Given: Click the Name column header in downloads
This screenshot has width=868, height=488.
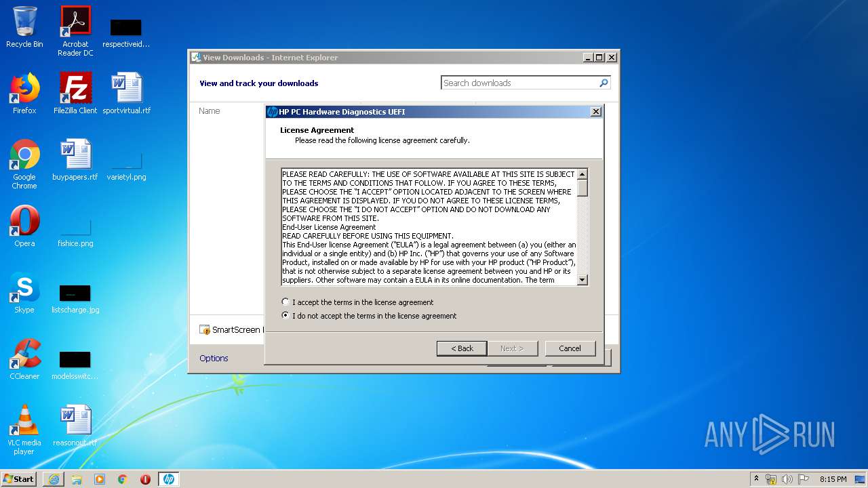Looking at the screenshot, I should pyautogui.click(x=210, y=110).
